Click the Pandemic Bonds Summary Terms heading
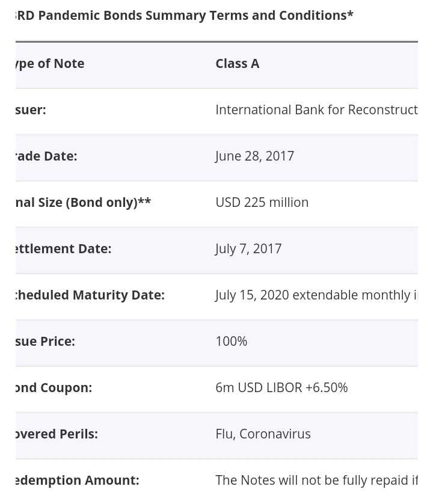 185,16
